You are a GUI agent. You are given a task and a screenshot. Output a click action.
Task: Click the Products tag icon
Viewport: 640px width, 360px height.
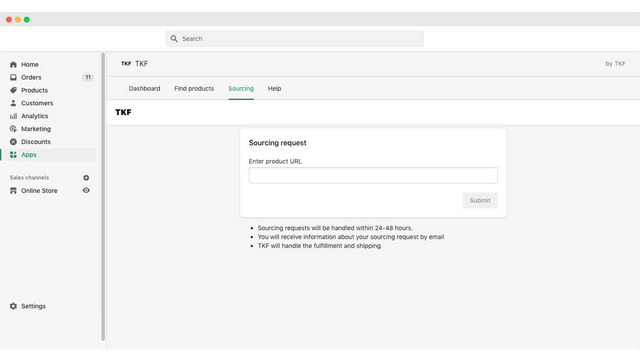pos(13,90)
